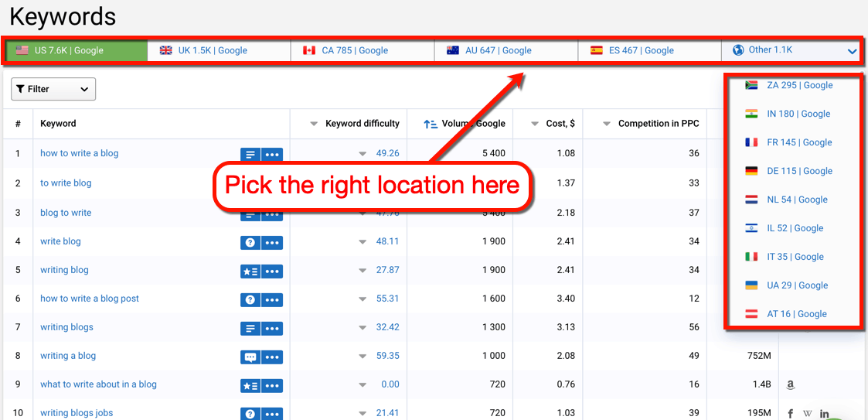868x420 pixels.
Task: Click difficulty value 21.41
Action: [387, 413]
